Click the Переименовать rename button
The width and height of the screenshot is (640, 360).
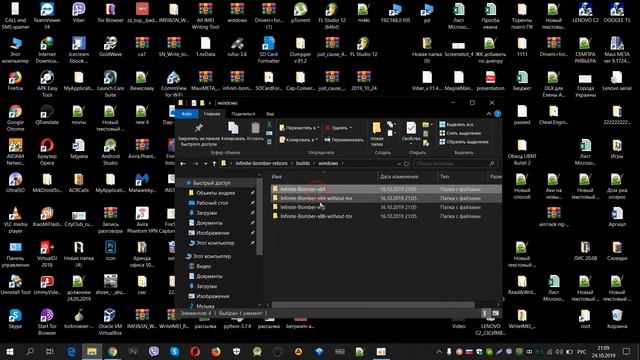344,140
